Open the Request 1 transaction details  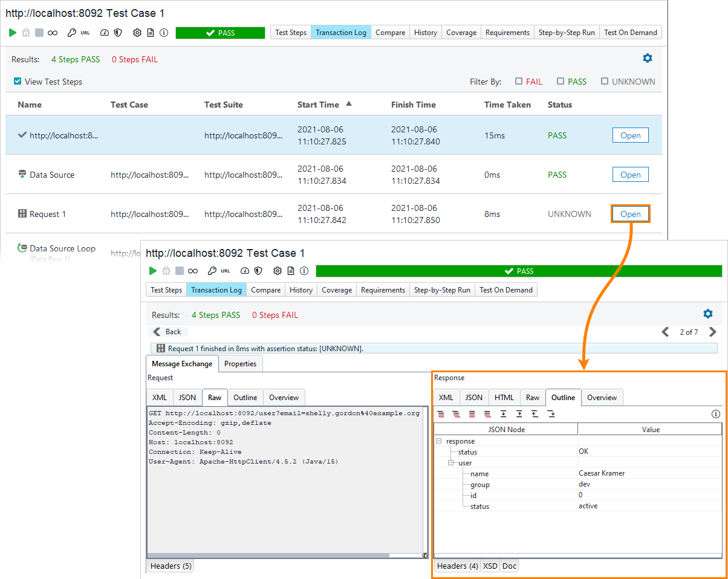[x=630, y=214]
